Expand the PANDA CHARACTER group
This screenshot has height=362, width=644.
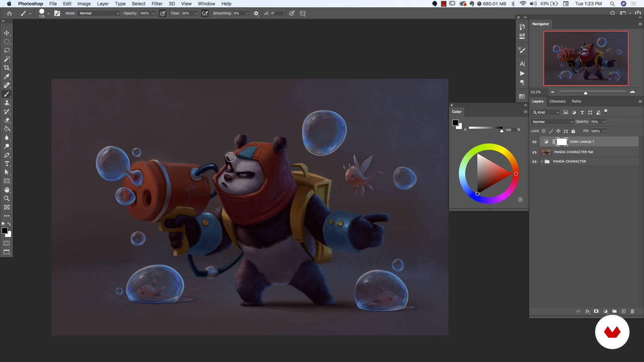[542, 162]
